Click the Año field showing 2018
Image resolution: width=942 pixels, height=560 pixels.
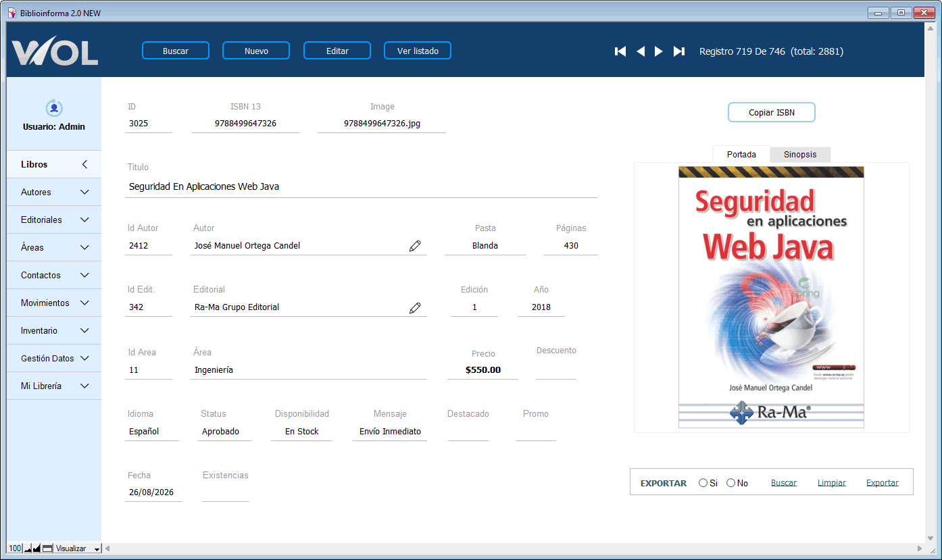click(541, 307)
